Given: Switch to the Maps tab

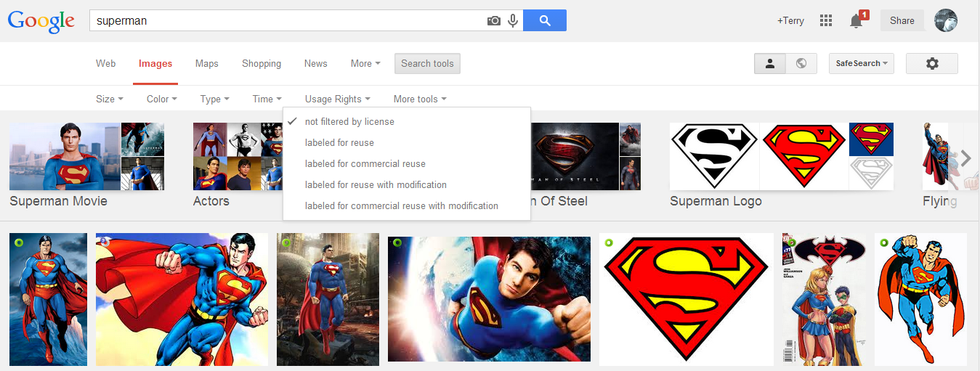Looking at the screenshot, I should pyautogui.click(x=207, y=63).
